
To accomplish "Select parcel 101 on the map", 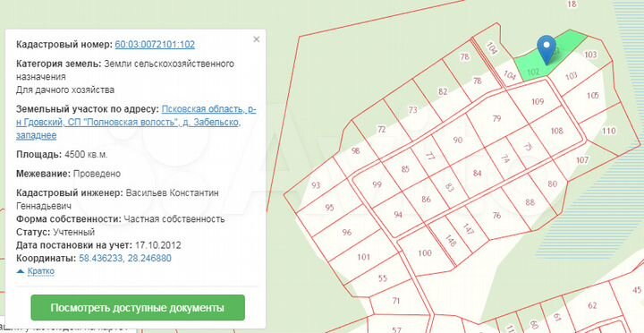I will pyautogui.click(x=363, y=257).
